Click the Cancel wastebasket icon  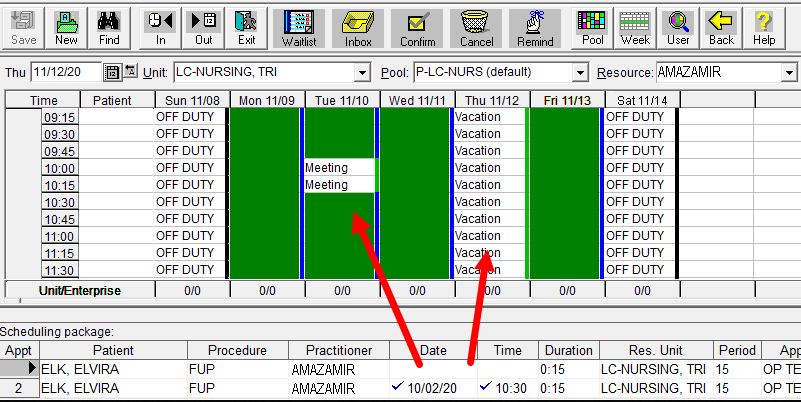[477, 29]
